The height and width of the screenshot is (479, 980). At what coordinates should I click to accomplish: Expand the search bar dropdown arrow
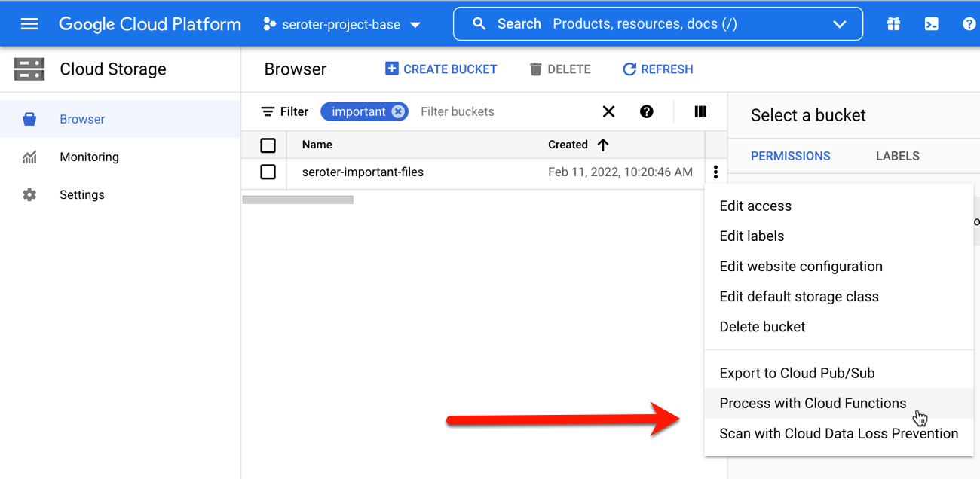[x=839, y=24]
